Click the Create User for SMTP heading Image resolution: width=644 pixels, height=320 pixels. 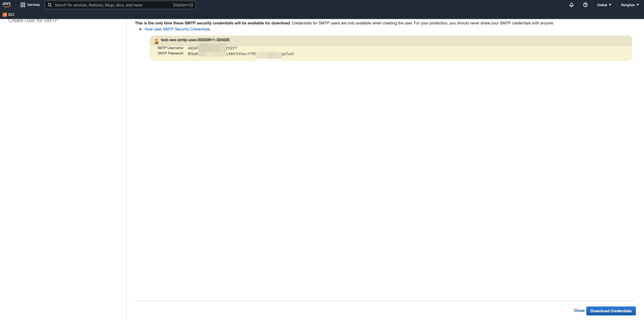[33, 21]
